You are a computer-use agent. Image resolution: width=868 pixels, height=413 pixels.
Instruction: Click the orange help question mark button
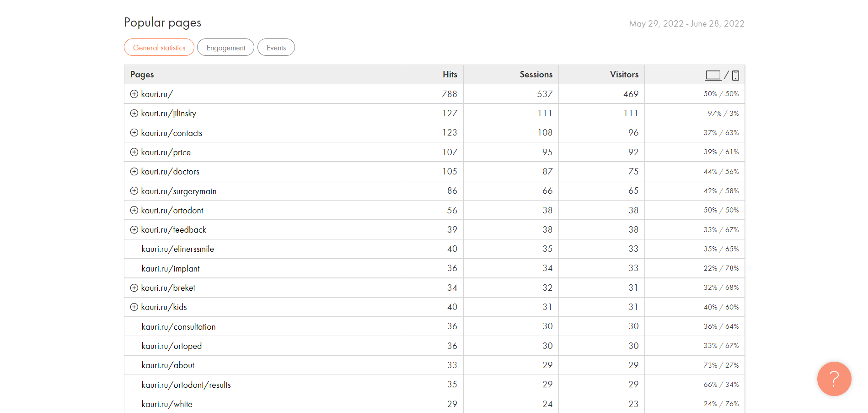tap(834, 379)
